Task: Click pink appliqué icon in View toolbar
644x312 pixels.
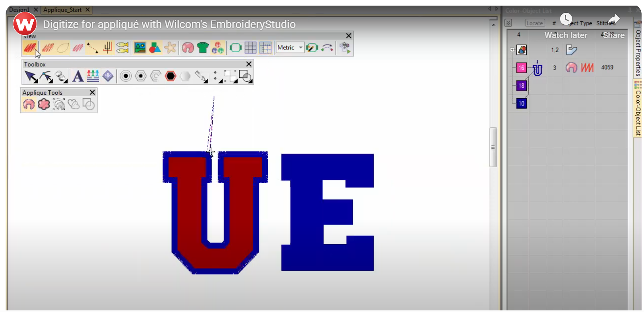Action: click(x=187, y=48)
